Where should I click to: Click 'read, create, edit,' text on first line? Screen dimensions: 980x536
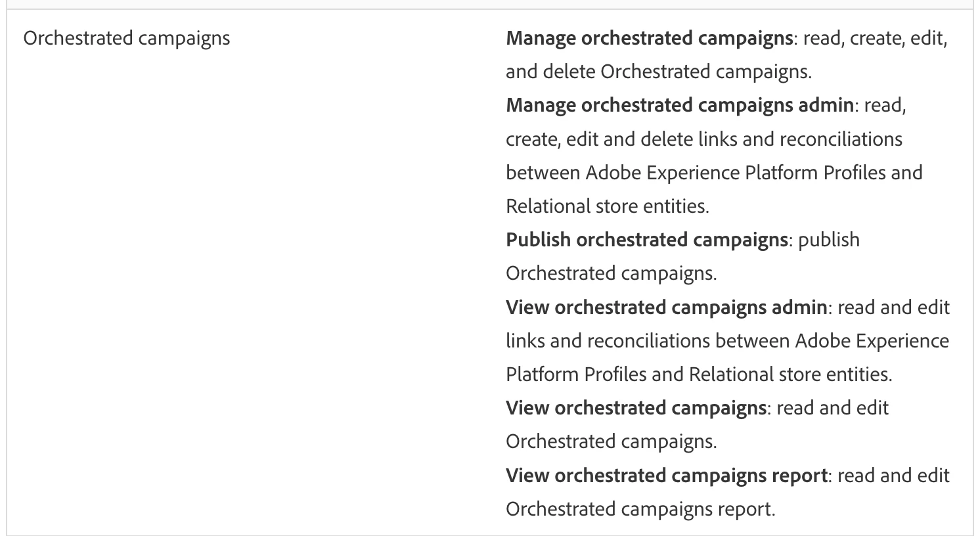875,38
